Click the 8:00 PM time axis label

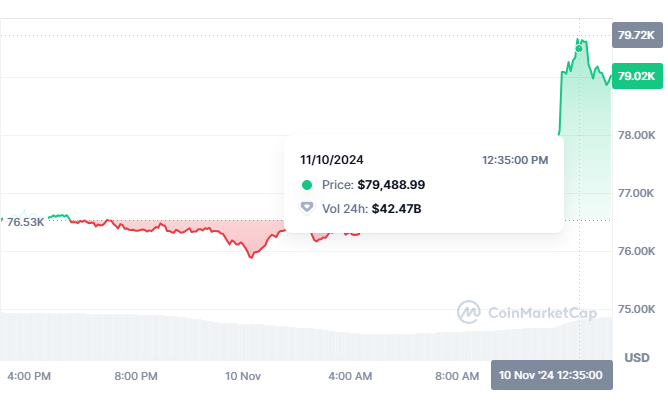(136, 376)
